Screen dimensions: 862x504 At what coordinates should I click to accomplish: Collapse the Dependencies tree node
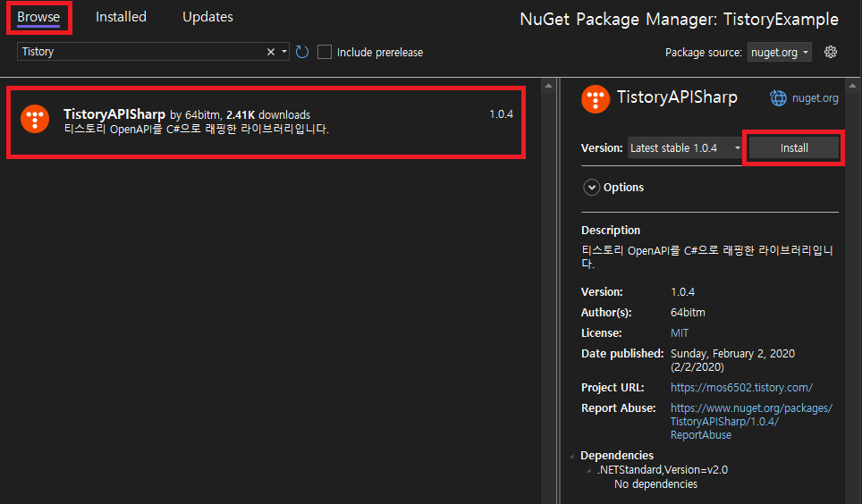pos(572,456)
